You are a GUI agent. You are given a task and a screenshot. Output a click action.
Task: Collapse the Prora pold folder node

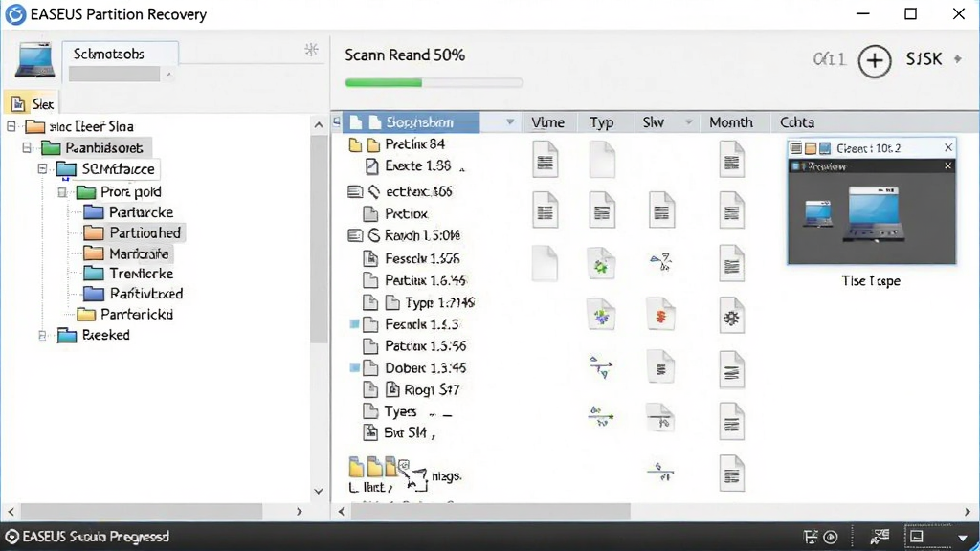pyautogui.click(x=62, y=191)
